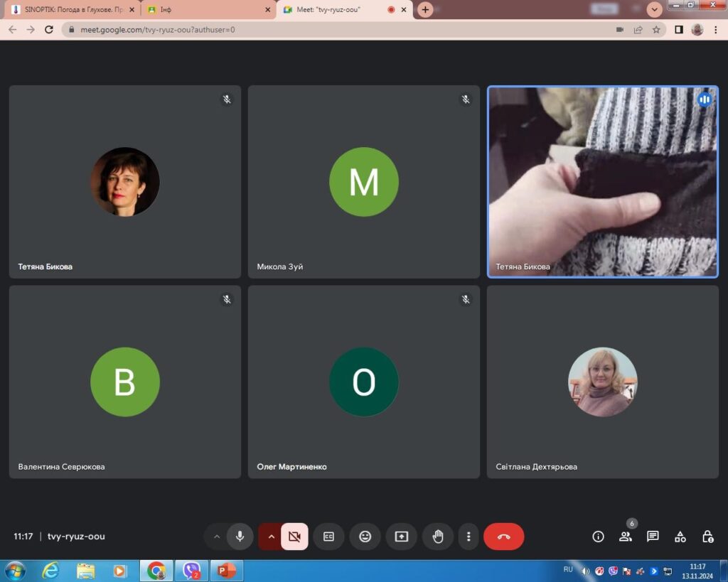
Task: Expand video settings arrow beside camera
Action: point(271,537)
